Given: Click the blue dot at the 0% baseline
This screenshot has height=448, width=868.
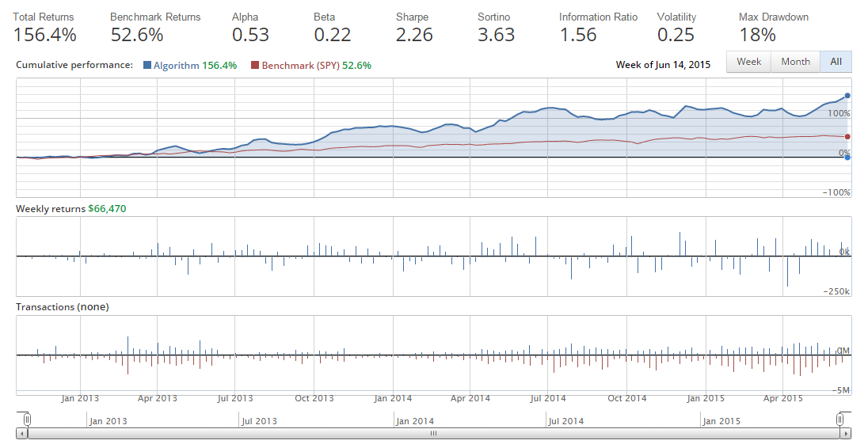Looking at the screenshot, I should (x=847, y=158).
